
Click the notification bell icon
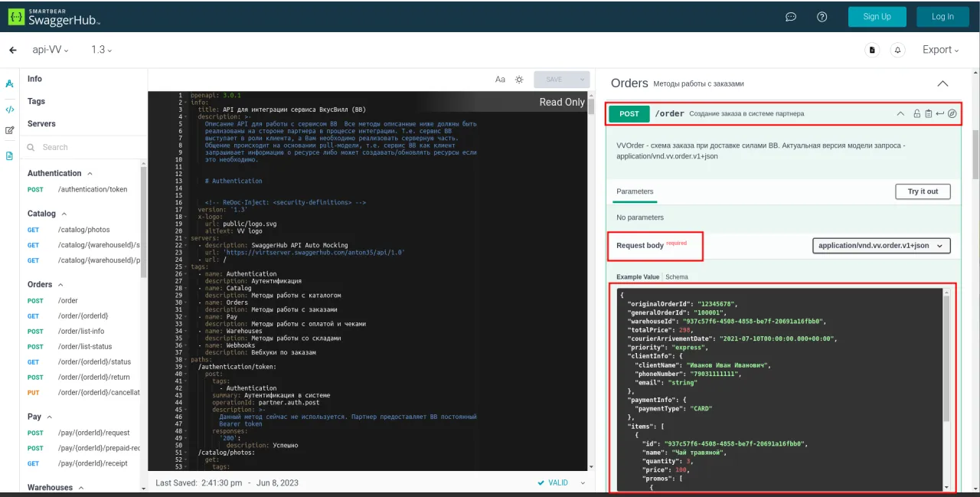tap(898, 50)
